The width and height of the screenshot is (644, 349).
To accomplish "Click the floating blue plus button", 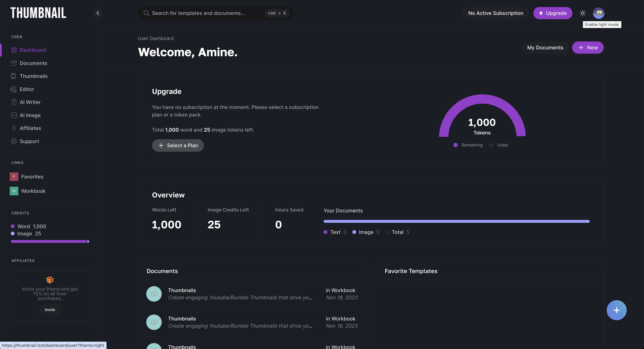I will point(616,310).
